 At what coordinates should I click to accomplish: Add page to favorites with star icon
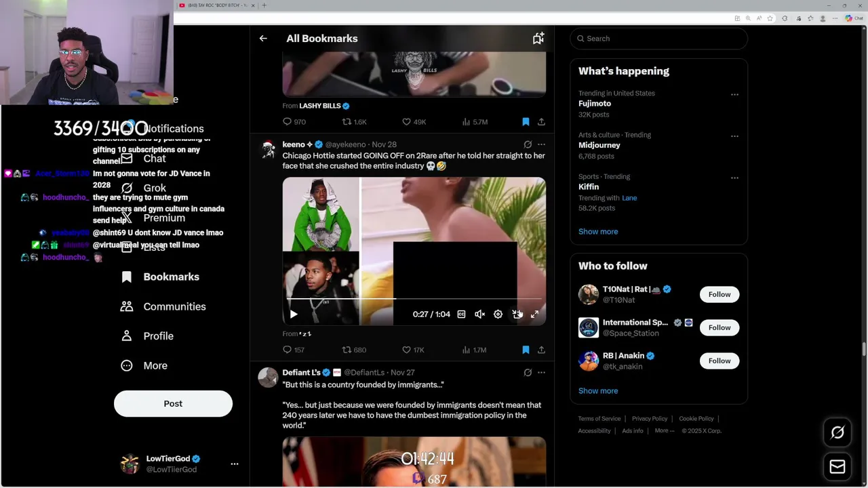click(771, 18)
